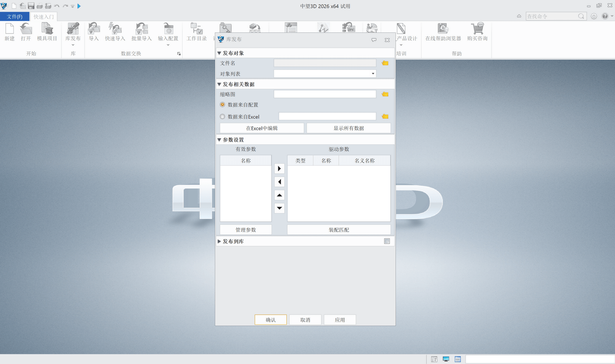Open 批量导入 batch import

pyautogui.click(x=141, y=33)
